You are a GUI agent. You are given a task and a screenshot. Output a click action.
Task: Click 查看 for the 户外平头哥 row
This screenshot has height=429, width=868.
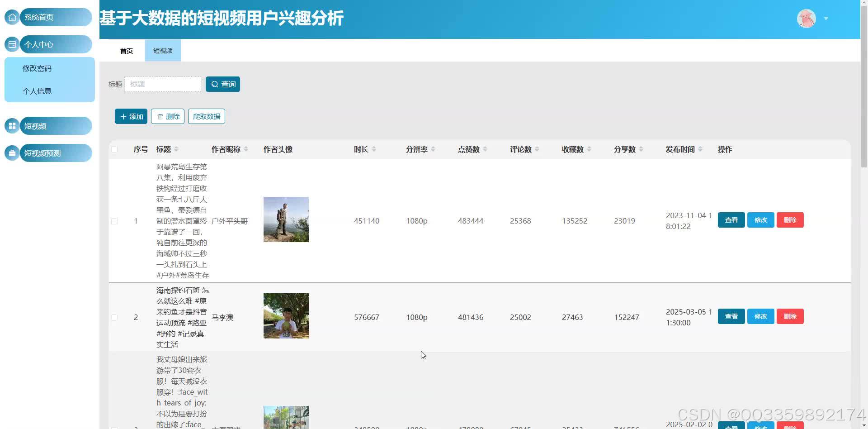click(731, 220)
